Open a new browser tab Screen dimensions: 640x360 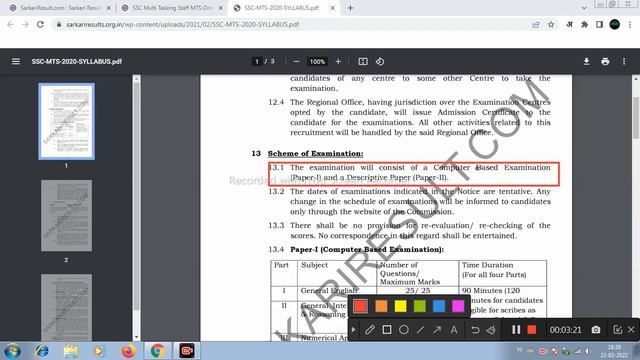point(350,8)
